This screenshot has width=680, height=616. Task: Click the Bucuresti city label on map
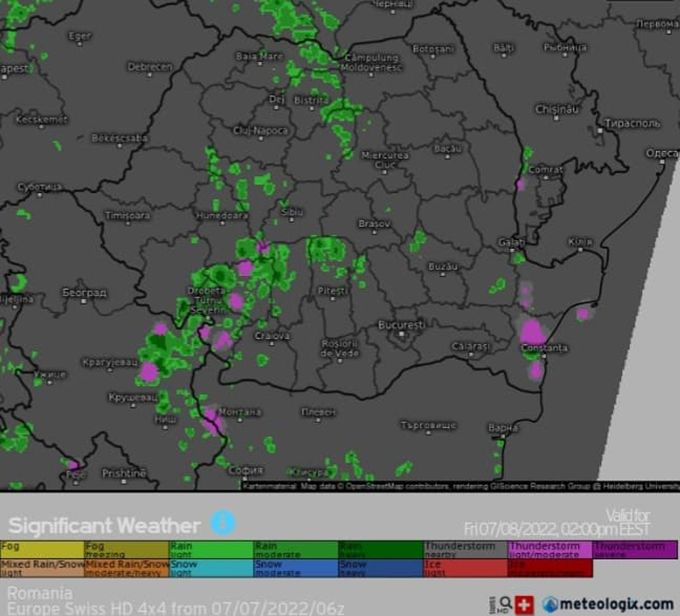pyautogui.click(x=400, y=325)
